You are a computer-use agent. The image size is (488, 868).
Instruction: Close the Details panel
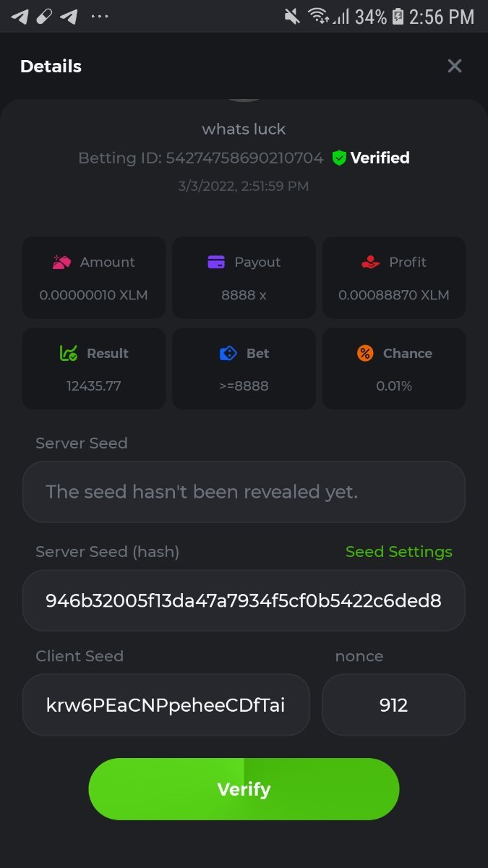(x=454, y=66)
